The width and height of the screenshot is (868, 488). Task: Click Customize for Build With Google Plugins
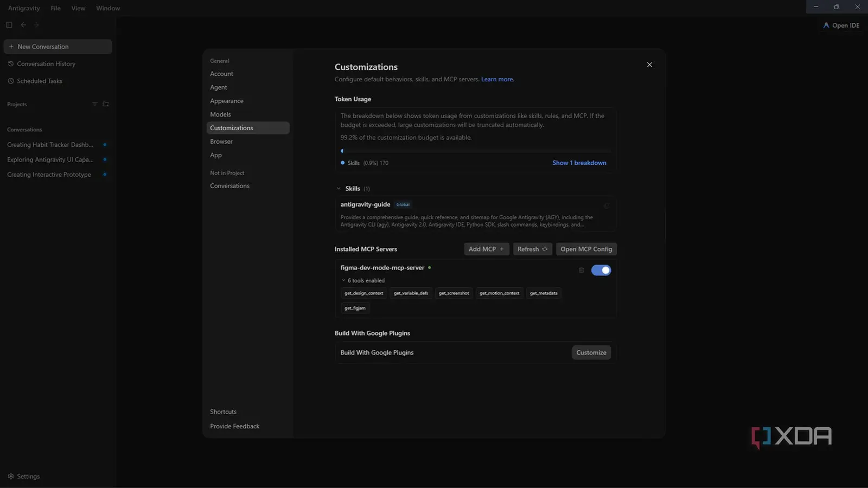(591, 352)
